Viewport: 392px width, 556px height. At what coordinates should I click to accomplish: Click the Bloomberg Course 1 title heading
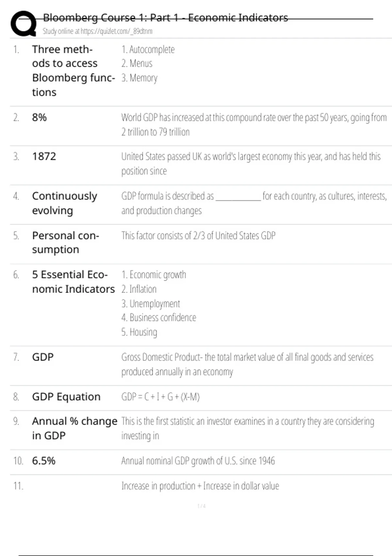coord(165,18)
